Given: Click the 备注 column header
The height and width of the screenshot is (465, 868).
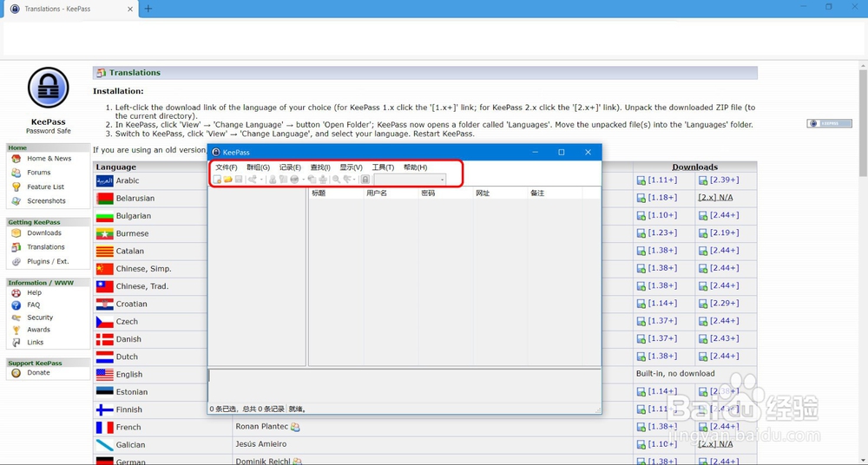Looking at the screenshot, I should pyautogui.click(x=554, y=193).
